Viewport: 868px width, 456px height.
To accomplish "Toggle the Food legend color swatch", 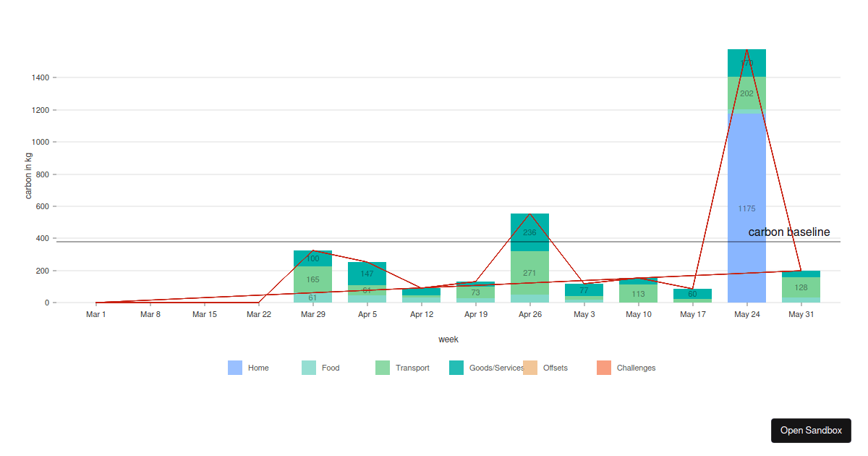I will [309, 368].
